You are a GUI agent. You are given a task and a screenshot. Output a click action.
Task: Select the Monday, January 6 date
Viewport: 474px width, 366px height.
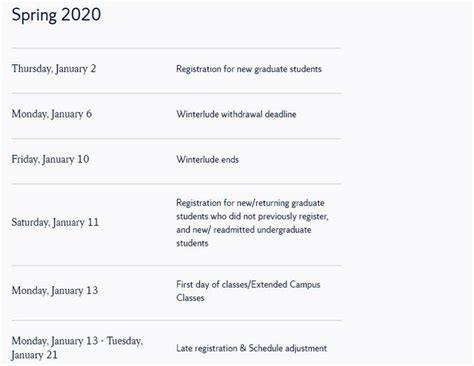coord(52,114)
